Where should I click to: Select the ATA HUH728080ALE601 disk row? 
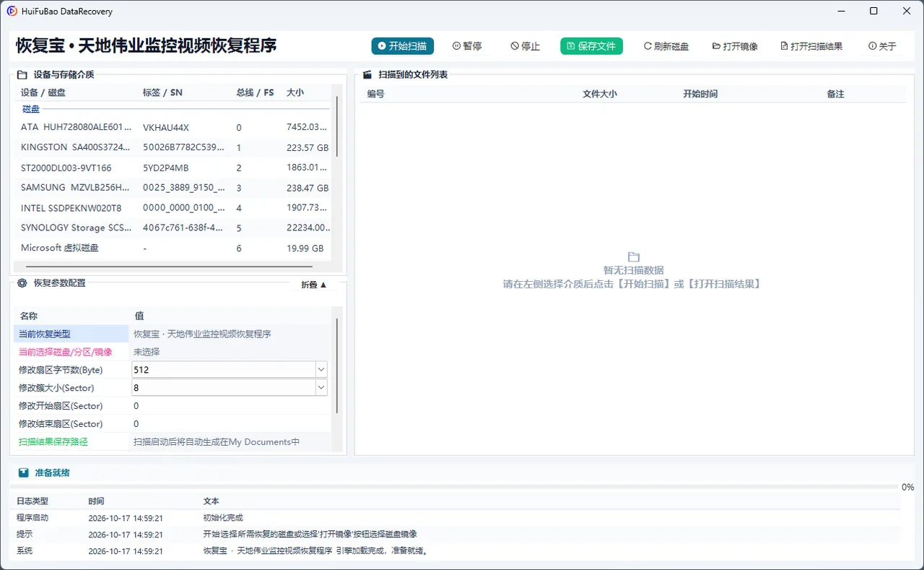coord(173,127)
